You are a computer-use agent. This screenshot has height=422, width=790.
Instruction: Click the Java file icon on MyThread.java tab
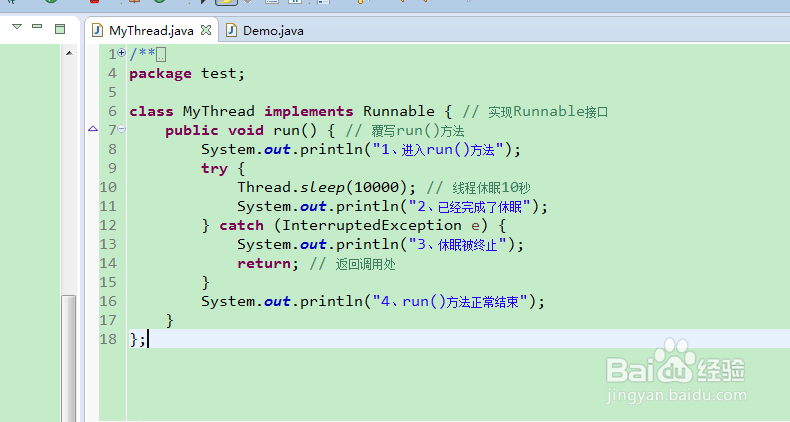[x=97, y=30]
